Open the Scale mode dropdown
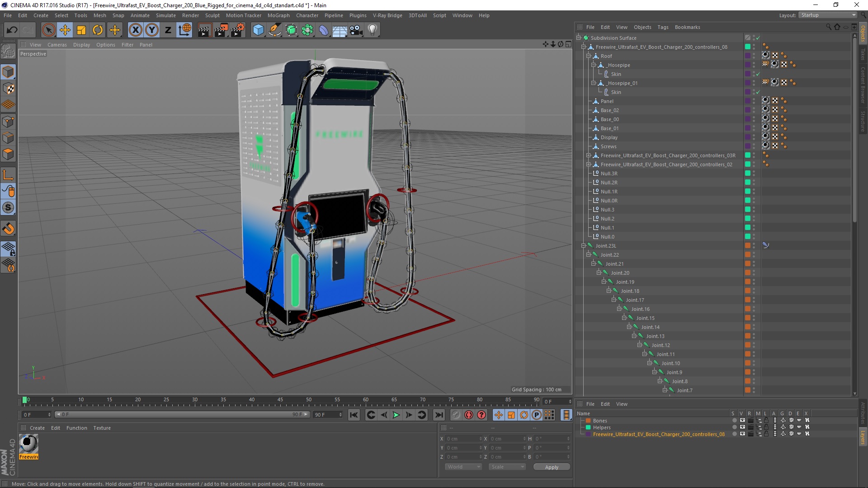Screen dimensions: 868x488 click(x=507, y=467)
